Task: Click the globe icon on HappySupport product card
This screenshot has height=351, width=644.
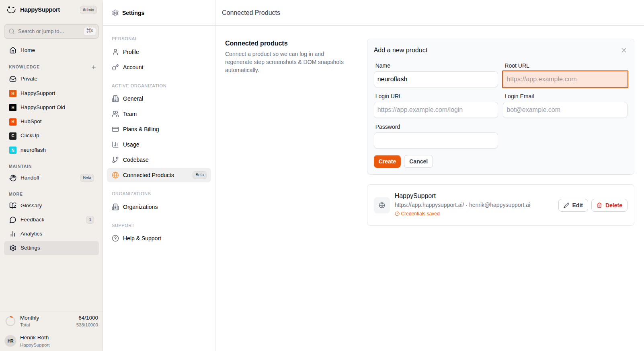Action: point(382,205)
